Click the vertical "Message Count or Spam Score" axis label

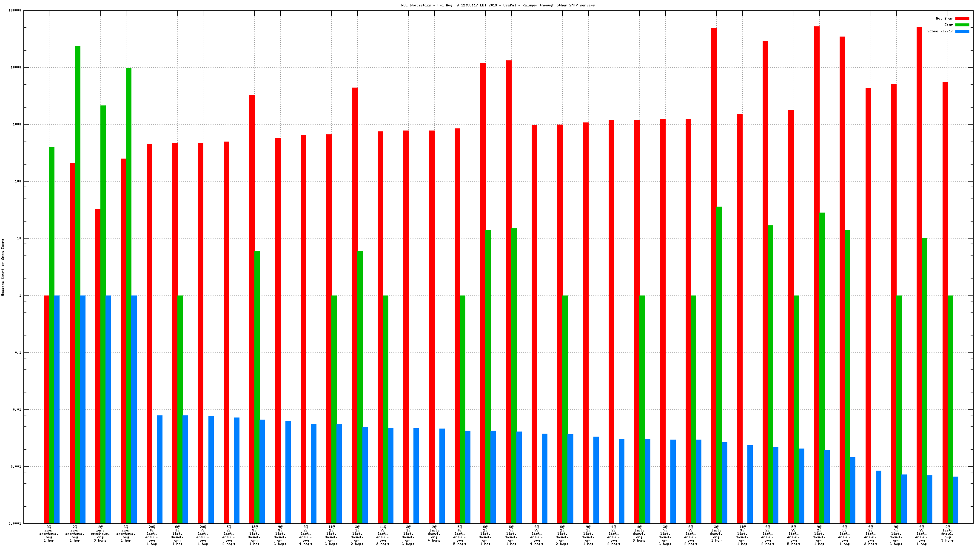(3, 267)
